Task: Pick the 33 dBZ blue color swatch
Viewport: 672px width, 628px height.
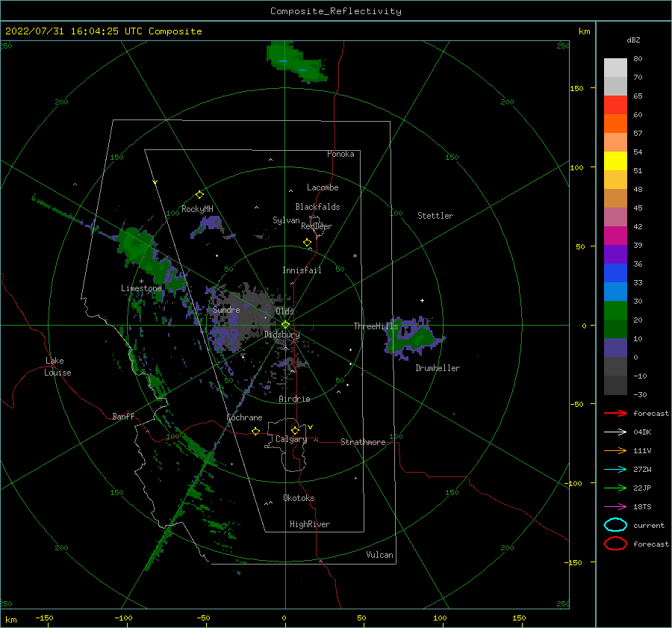Action: [x=615, y=291]
